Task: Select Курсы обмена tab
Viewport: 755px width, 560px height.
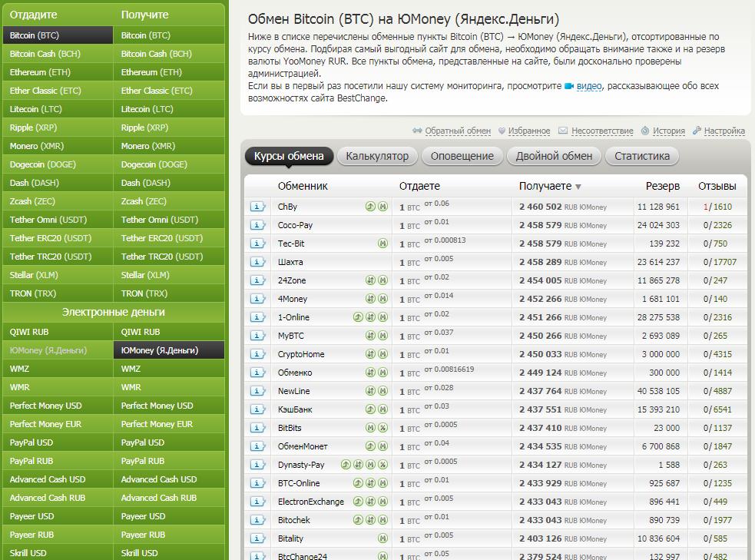Action: (289, 156)
